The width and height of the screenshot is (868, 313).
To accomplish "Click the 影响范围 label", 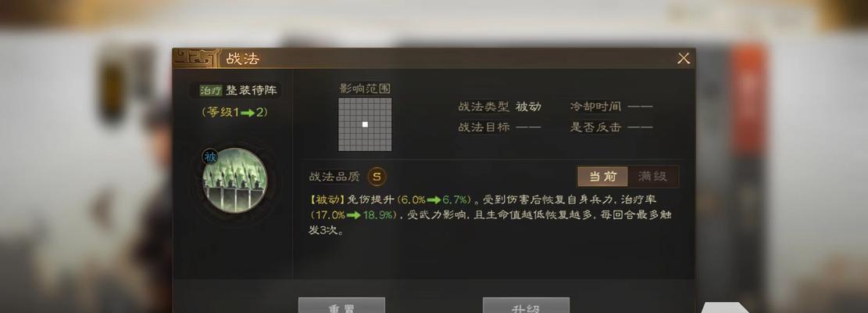I will coord(365,88).
